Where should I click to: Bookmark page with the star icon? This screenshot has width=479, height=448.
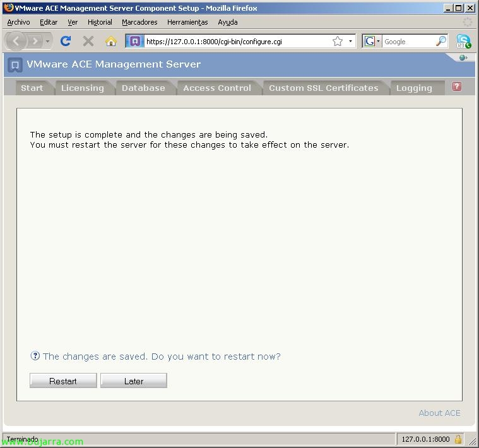338,41
